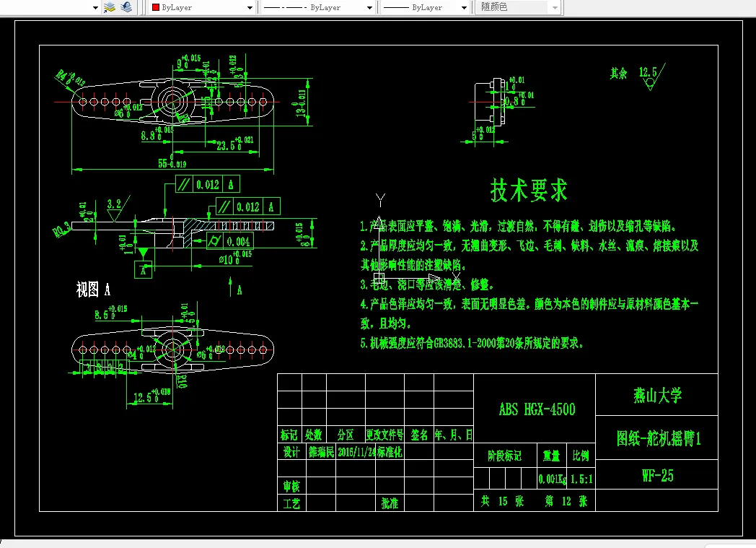Image resolution: width=756 pixels, height=548 pixels.
Task: Select the 12.5 roughness symbol value
Action: [648, 72]
